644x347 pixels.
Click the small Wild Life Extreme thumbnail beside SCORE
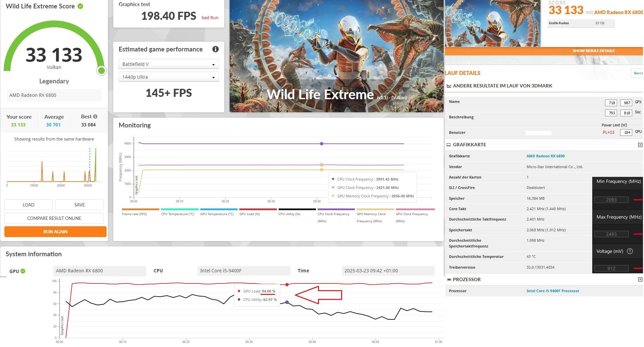pyautogui.click(x=493, y=23)
